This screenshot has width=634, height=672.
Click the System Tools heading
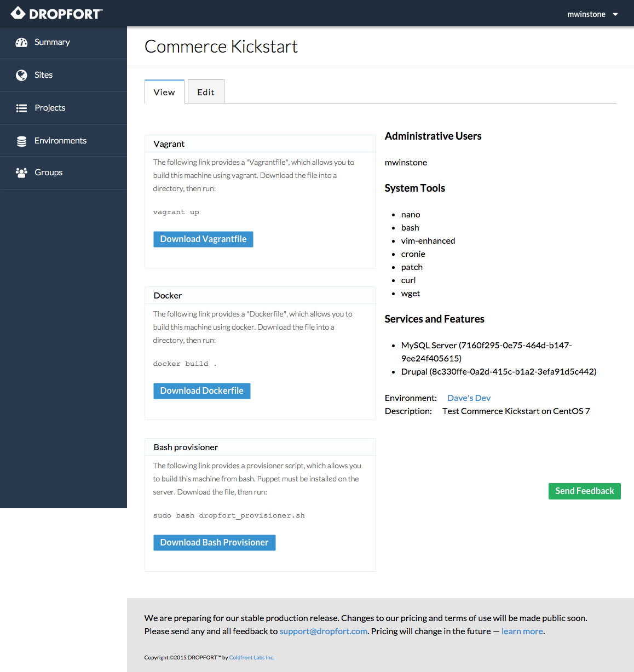point(415,188)
